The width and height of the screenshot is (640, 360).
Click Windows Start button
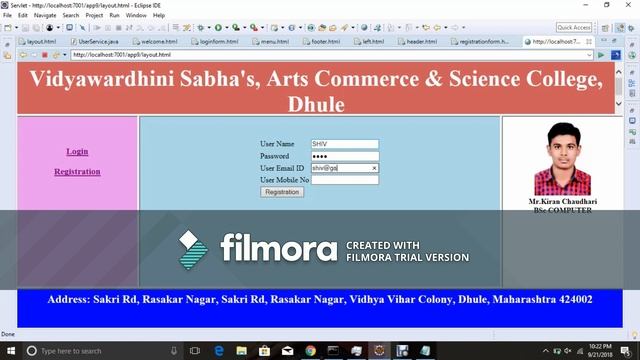coord(11,351)
